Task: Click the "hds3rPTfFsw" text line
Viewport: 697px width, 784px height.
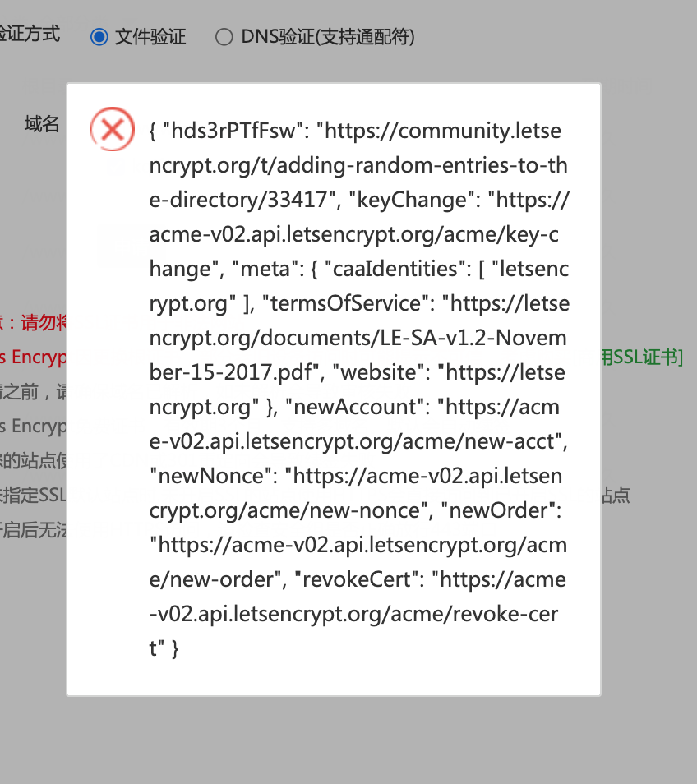Action: click(x=355, y=131)
